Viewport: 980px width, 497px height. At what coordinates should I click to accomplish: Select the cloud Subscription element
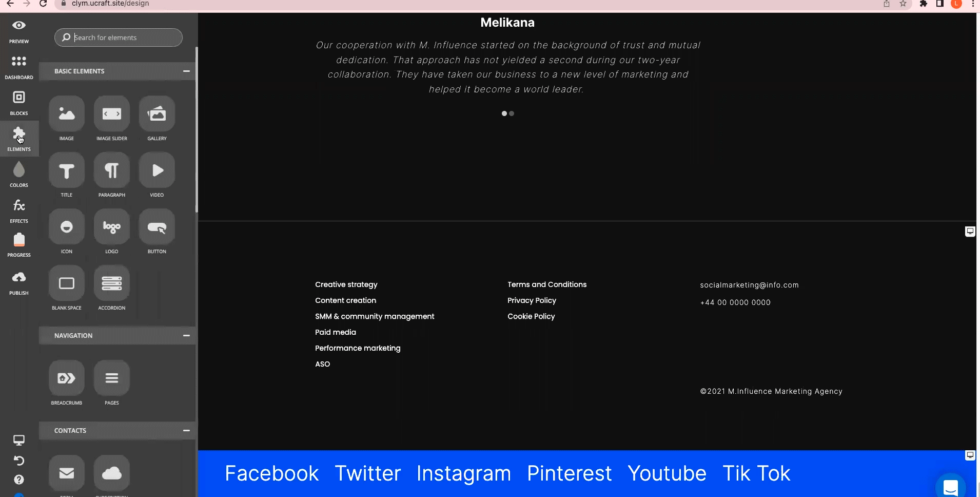(x=112, y=473)
